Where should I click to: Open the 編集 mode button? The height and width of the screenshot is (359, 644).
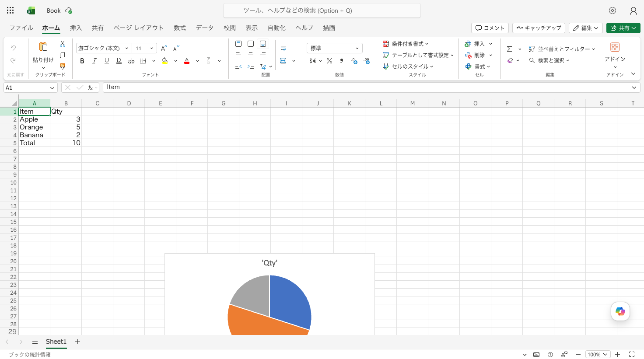tap(586, 28)
